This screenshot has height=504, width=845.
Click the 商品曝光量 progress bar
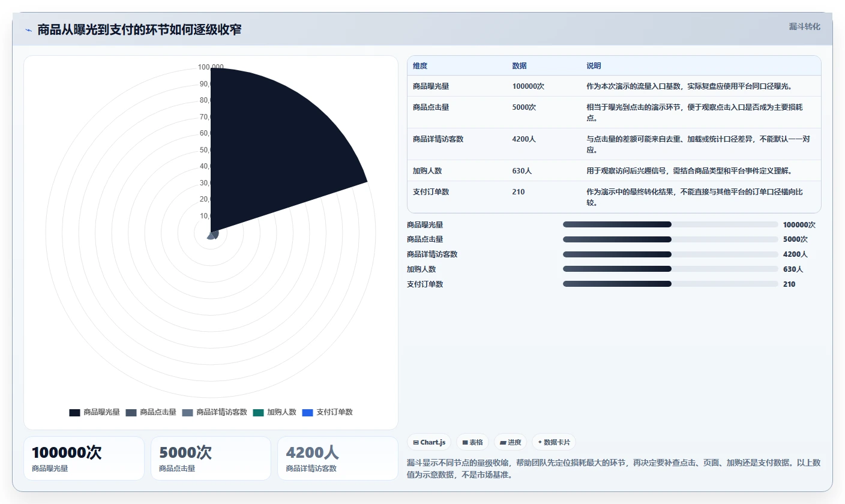(670, 224)
